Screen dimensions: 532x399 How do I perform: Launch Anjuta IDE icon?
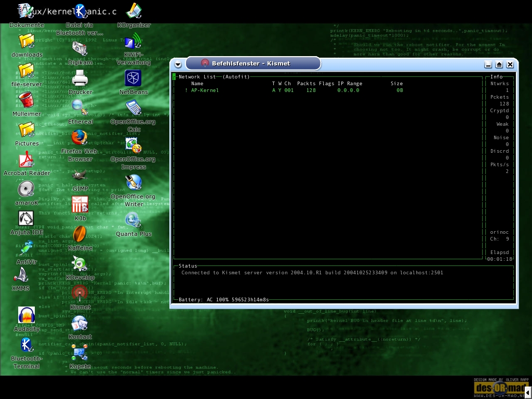(x=26, y=219)
